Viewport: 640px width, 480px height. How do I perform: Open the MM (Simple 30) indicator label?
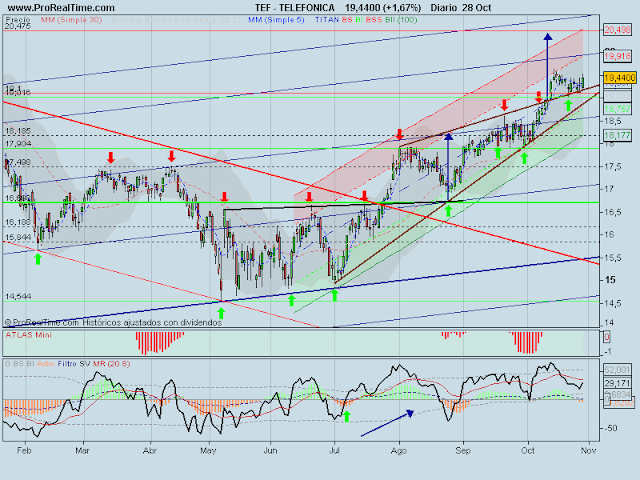pyautogui.click(x=71, y=20)
